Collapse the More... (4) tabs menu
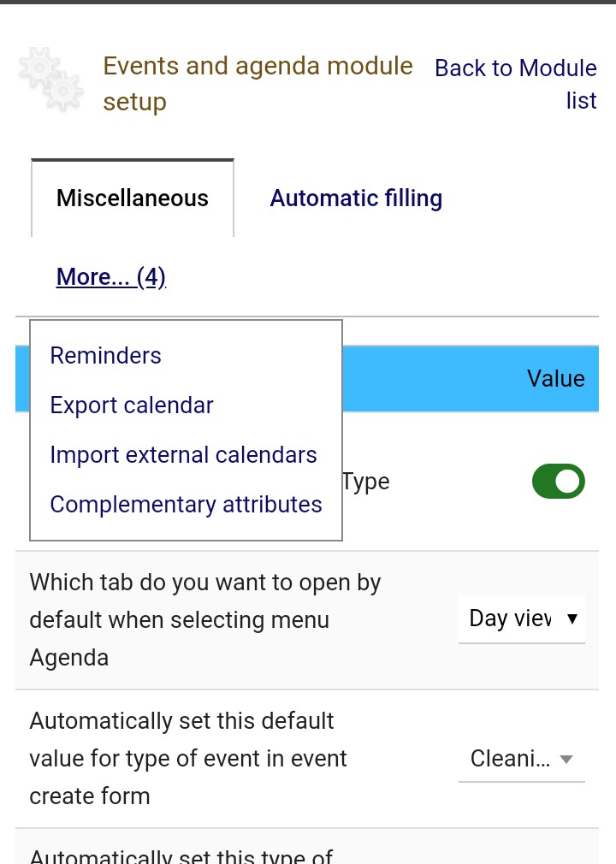616x864 pixels. [111, 277]
